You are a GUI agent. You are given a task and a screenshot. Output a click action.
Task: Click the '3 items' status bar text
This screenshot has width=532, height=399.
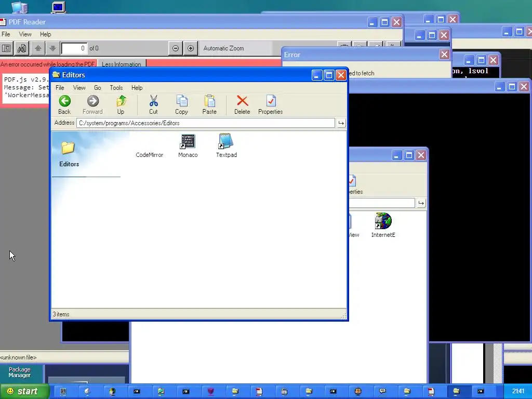click(x=61, y=314)
